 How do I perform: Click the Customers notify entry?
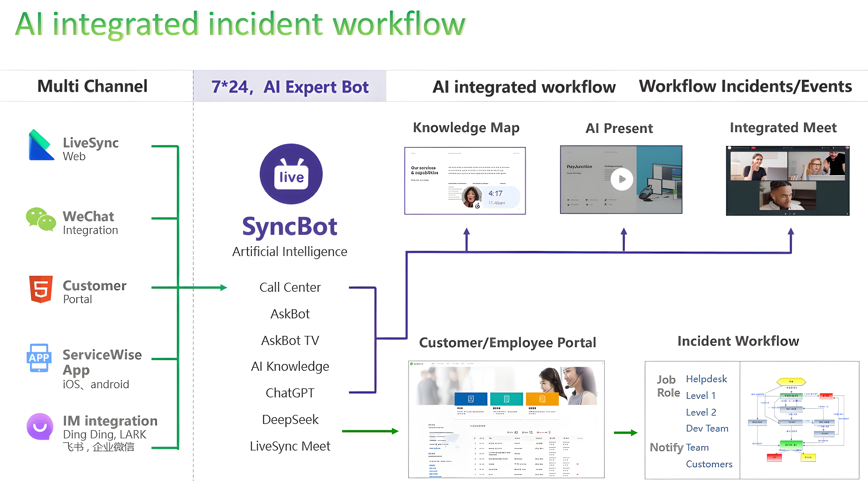click(x=709, y=464)
